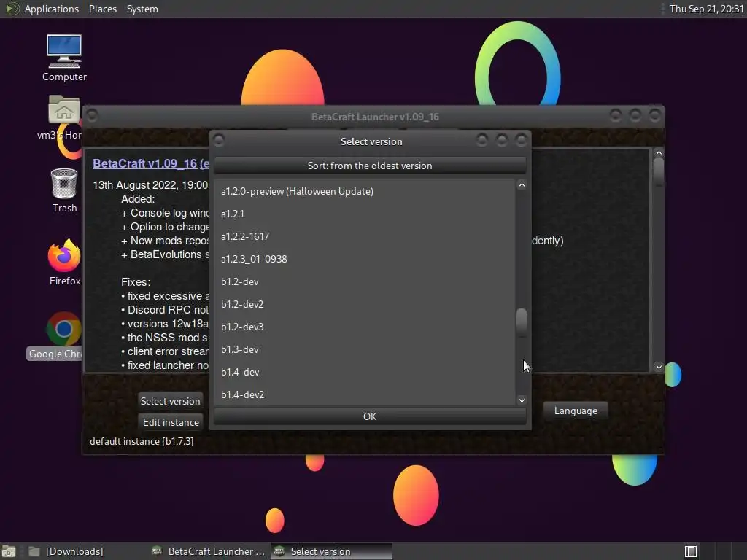
Task: Select version a1.2.1
Action: 365,214
